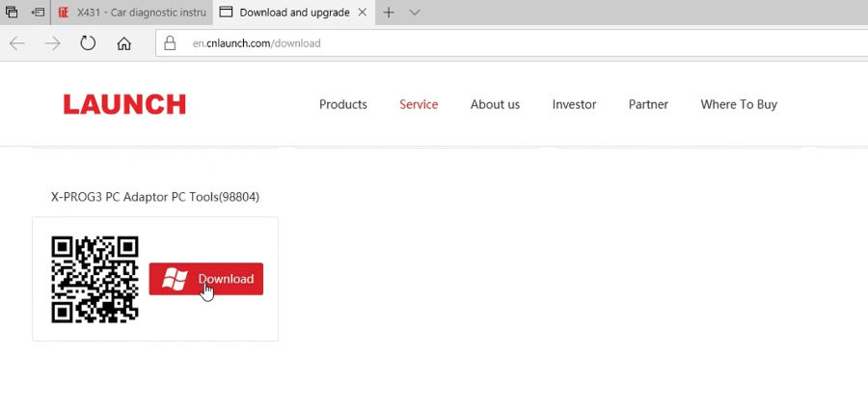Click the padlock site security icon
This screenshot has width=868, height=413.
coord(170,43)
